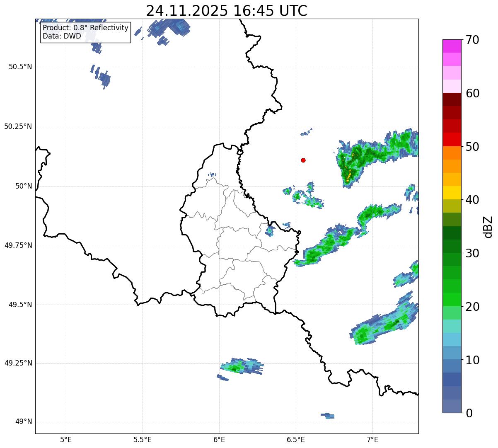
Task: Click the yellow colorbar segment above 40
Action: 452,193
